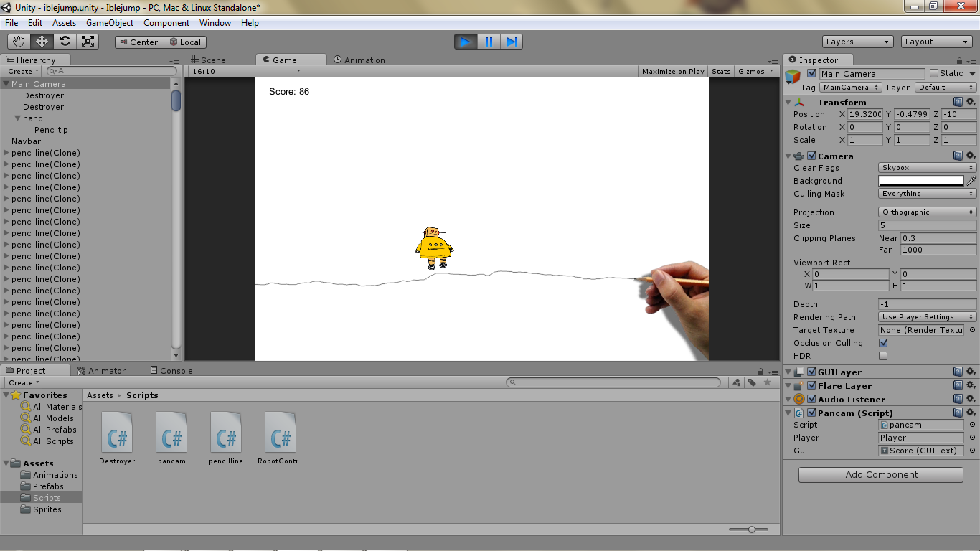Image resolution: width=980 pixels, height=551 pixels.
Task: Open the Tag dropdown showing MainCamera
Action: pyautogui.click(x=850, y=88)
